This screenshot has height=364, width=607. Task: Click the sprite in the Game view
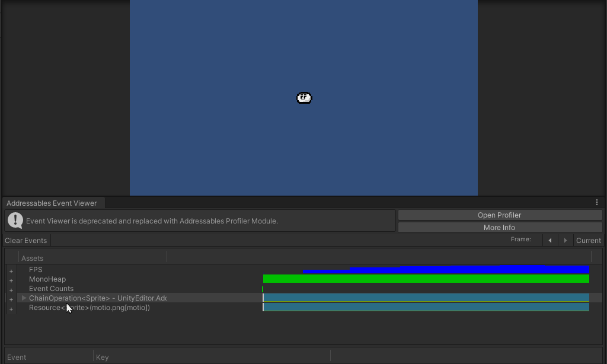tap(303, 97)
